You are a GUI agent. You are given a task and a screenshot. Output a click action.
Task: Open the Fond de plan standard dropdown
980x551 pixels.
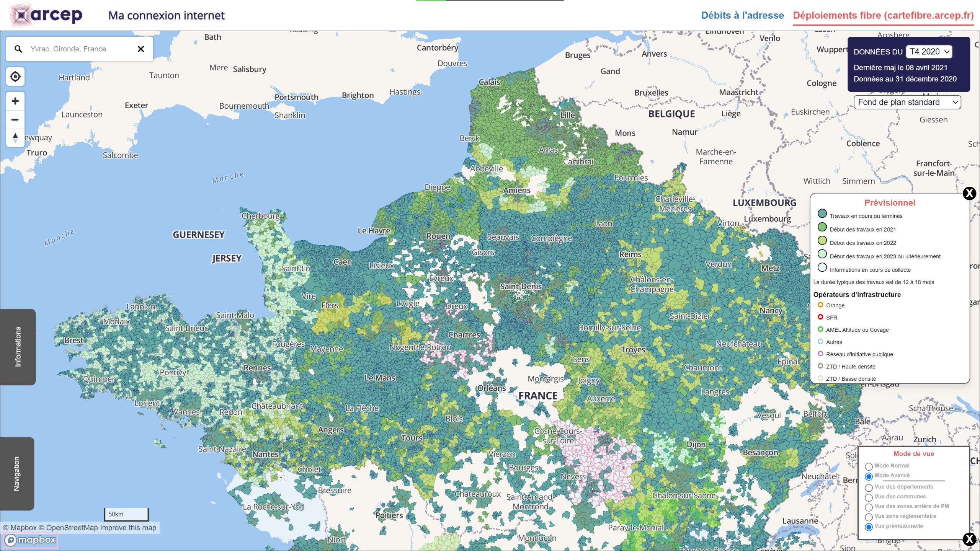[907, 102]
